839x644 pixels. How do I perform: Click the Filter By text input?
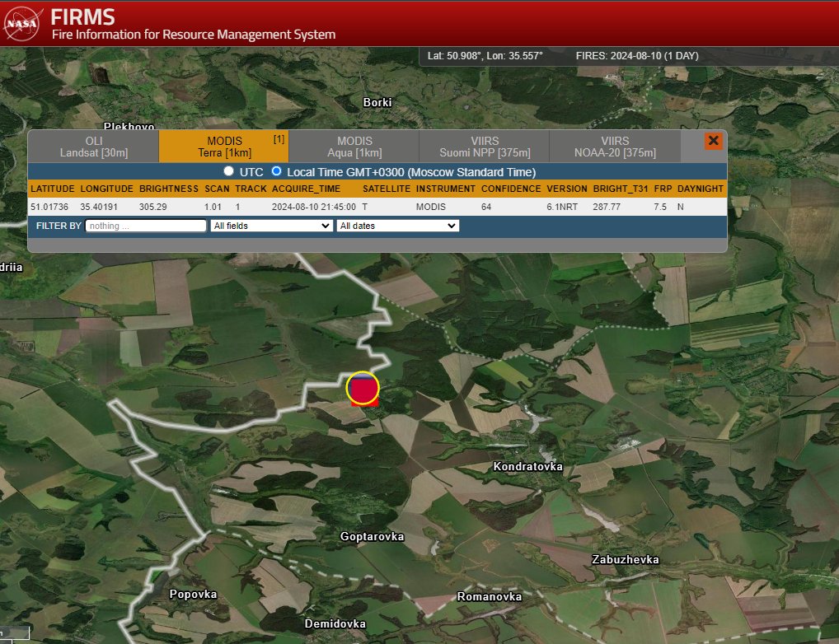(146, 226)
